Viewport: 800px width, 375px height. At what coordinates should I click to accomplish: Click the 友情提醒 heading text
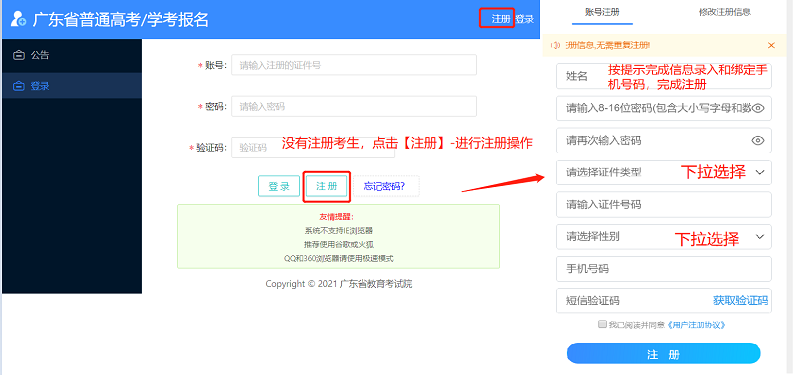(338, 216)
